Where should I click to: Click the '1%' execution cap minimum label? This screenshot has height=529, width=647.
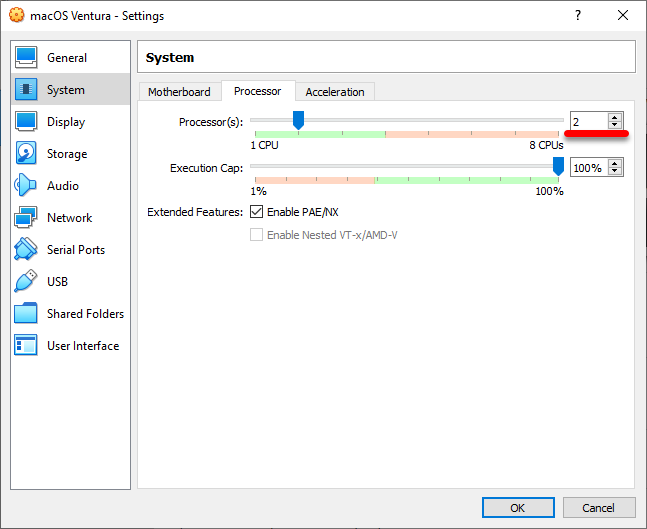[x=258, y=191]
